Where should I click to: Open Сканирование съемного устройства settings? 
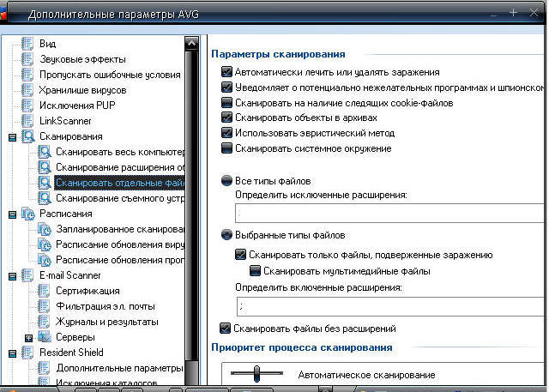click(x=118, y=198)
